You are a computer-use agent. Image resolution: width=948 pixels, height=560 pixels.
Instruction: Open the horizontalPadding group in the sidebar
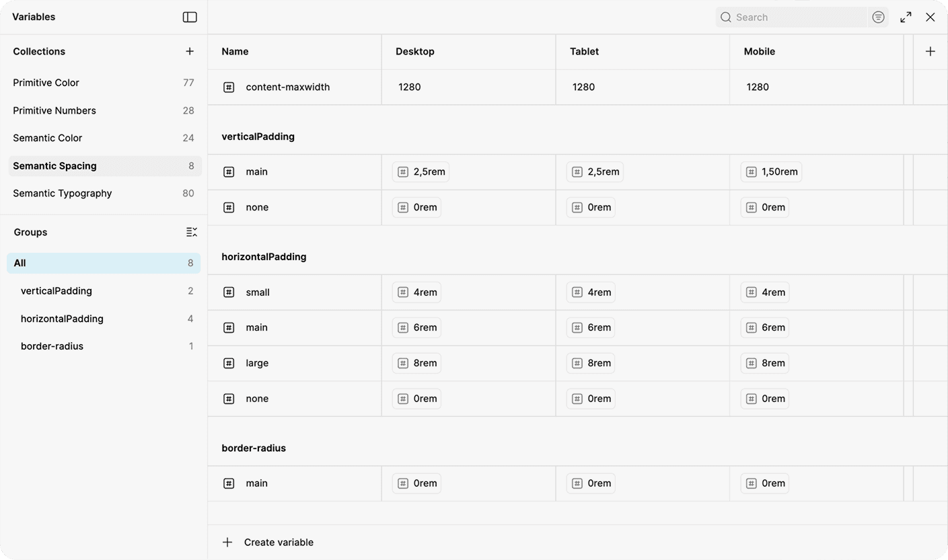62,319
